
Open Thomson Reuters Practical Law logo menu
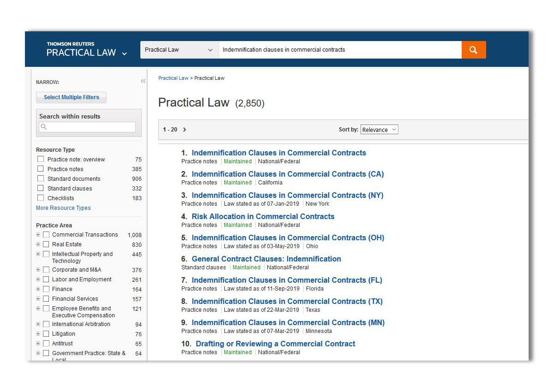[86, 50]
